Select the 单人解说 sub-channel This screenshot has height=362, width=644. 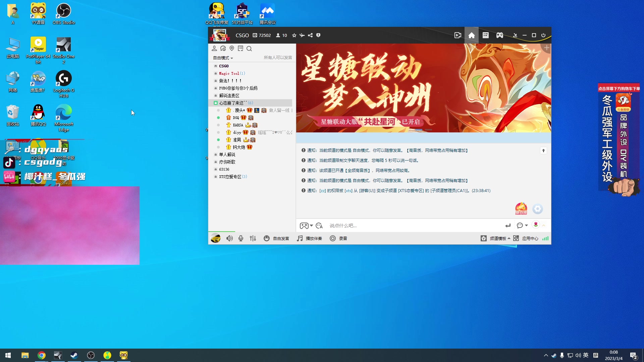(x=227, y=155)
